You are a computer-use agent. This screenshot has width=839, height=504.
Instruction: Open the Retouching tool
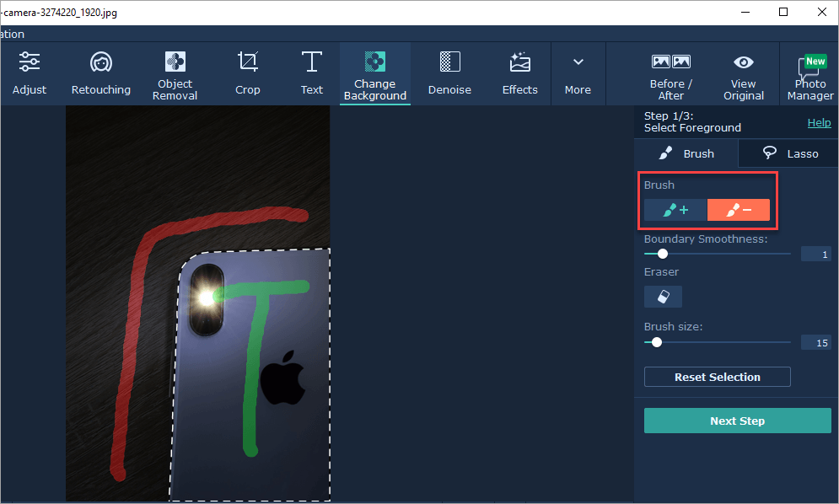pyautogui.click(x=101, y=74)
